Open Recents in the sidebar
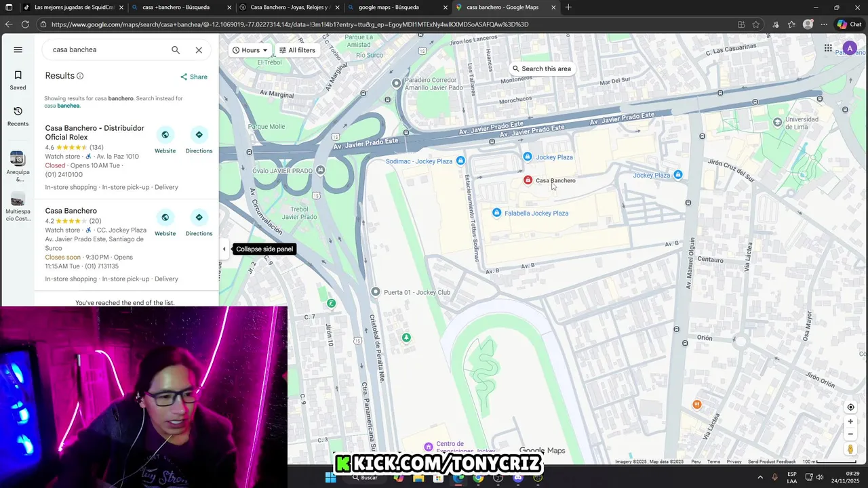 pyautogui.click(x=18, y=116)
